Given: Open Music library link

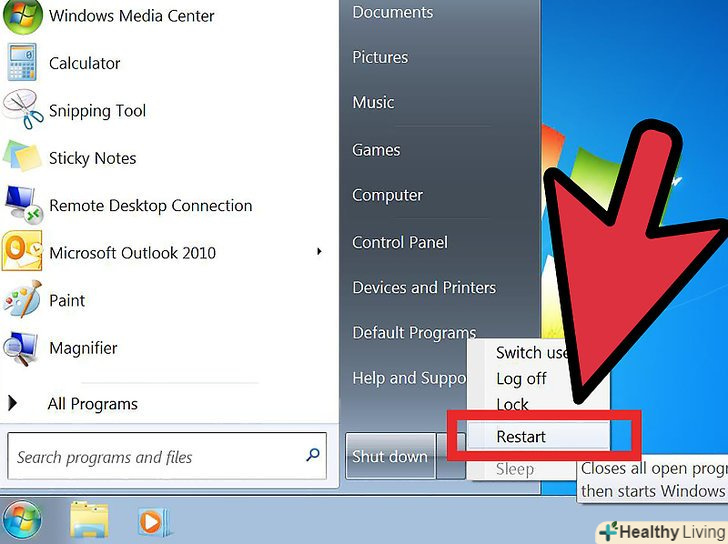Looking at the screenshot, I should pos(373,102).
